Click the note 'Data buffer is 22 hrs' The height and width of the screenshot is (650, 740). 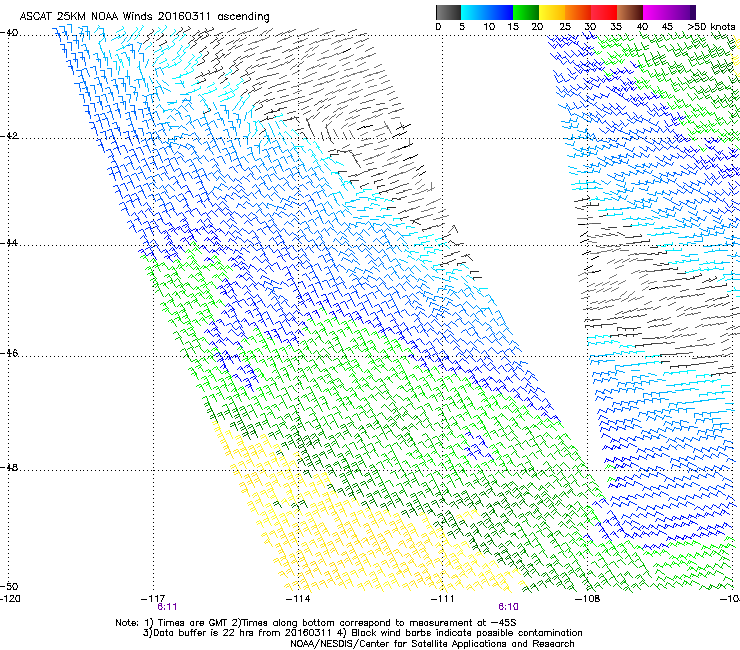(204, 633)
